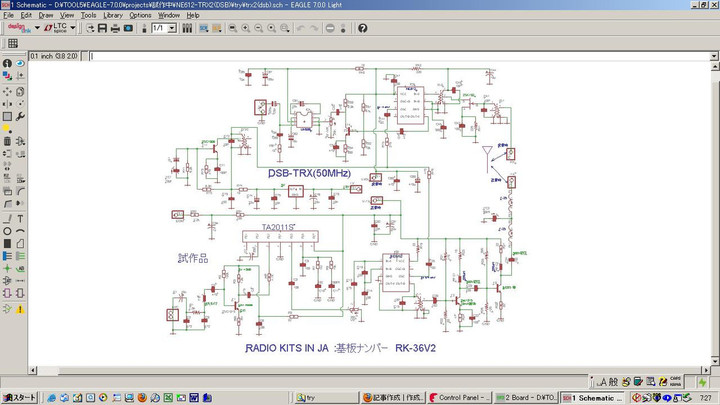Click the command line input field
This screenshot has width=720, height=405.
tap(400, 56)
